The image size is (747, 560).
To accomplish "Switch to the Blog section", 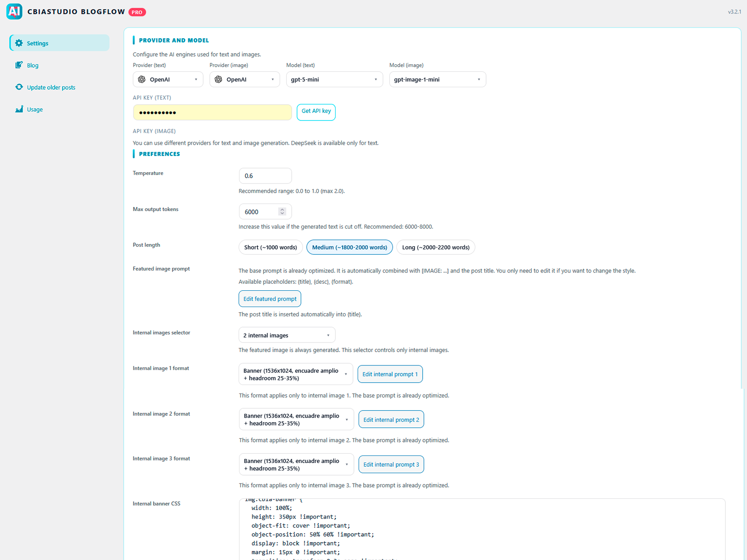I will coord(32,65).
